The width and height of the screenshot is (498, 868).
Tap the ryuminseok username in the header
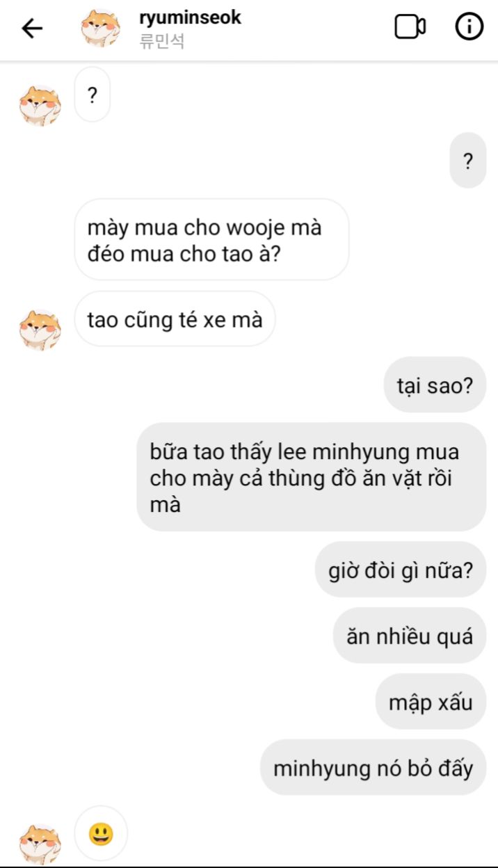(x=190, y=17)
